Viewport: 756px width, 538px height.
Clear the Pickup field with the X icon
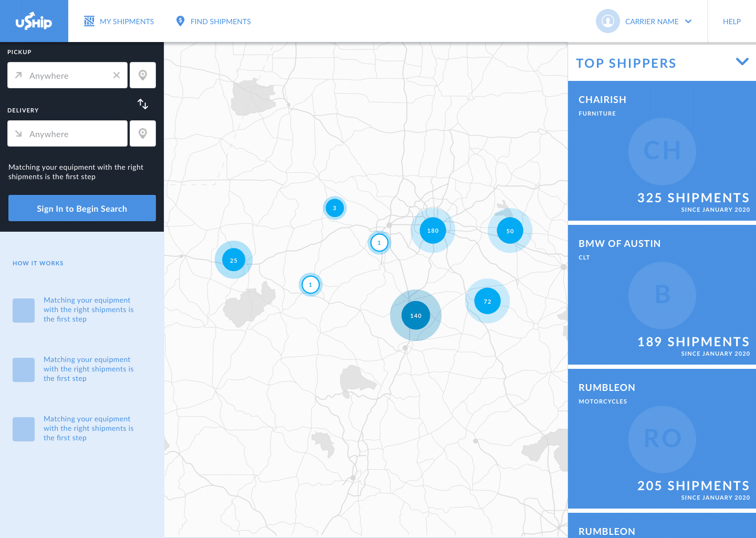click(117, 75)
